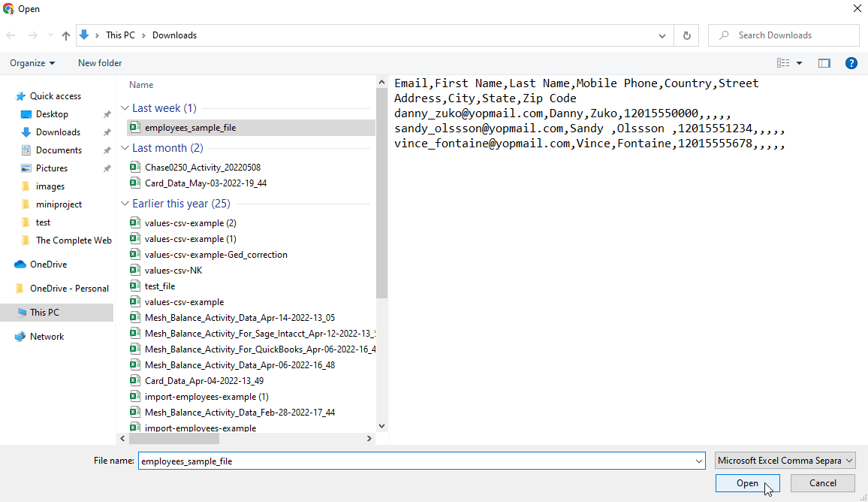Image resolution: width=868 pixels, height=502 pixels.
Task: Click the Search Downloads field
Action: 783,35
